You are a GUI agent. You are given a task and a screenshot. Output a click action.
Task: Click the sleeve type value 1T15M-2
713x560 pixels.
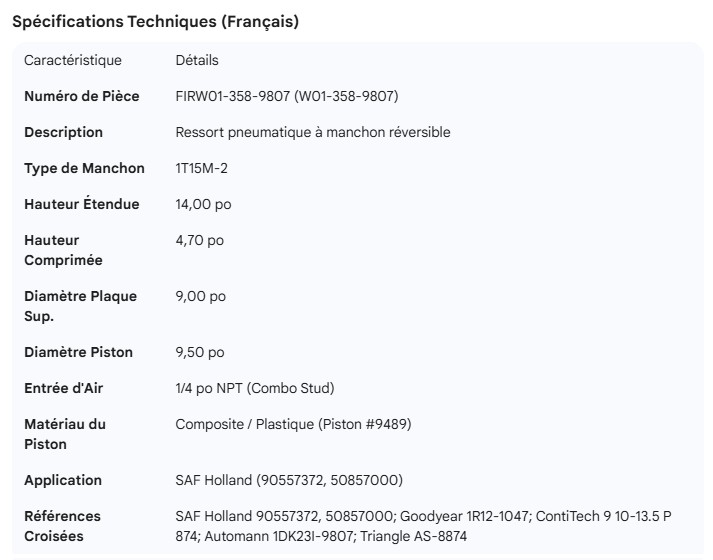point(200,168)
